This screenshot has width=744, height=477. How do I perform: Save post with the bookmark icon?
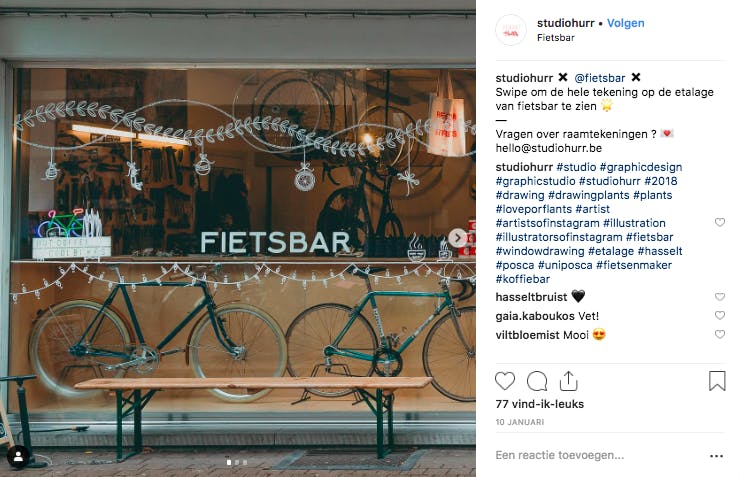coord(717,381)
